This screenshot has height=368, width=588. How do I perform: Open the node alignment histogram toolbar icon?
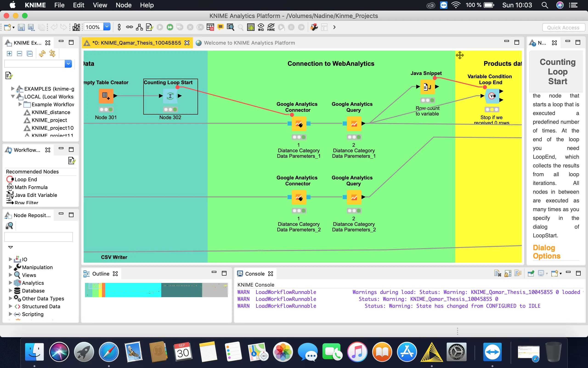76,27
